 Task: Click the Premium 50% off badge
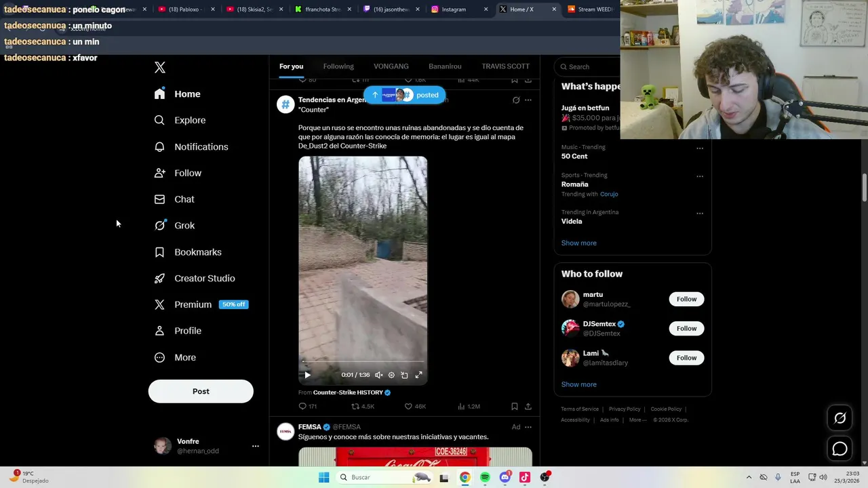click(x=233, y=304)
